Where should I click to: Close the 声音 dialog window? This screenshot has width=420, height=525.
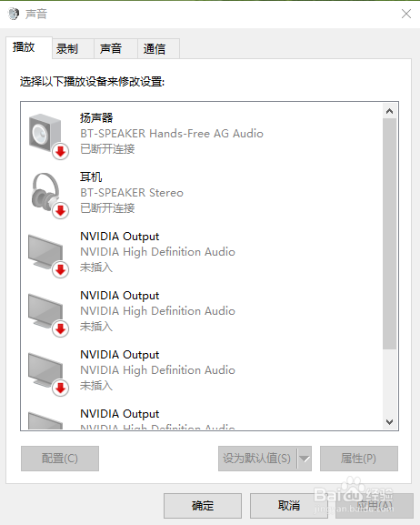point(406,14)
